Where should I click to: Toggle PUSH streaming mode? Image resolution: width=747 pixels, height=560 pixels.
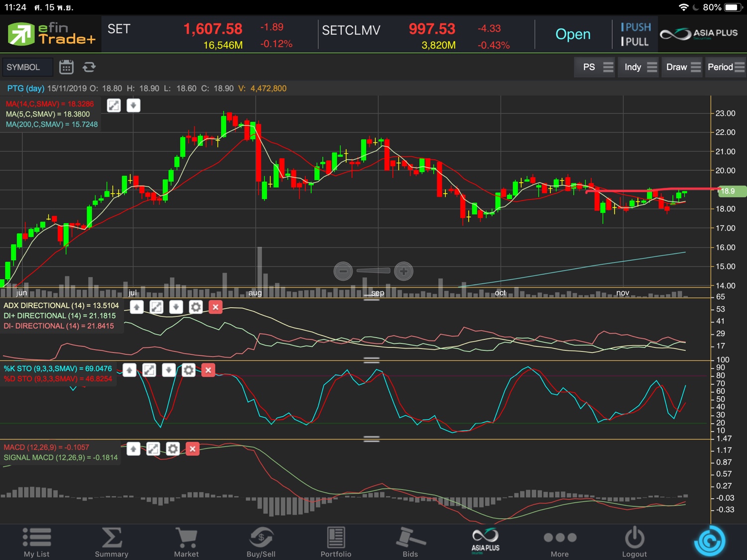click(635, 27)
